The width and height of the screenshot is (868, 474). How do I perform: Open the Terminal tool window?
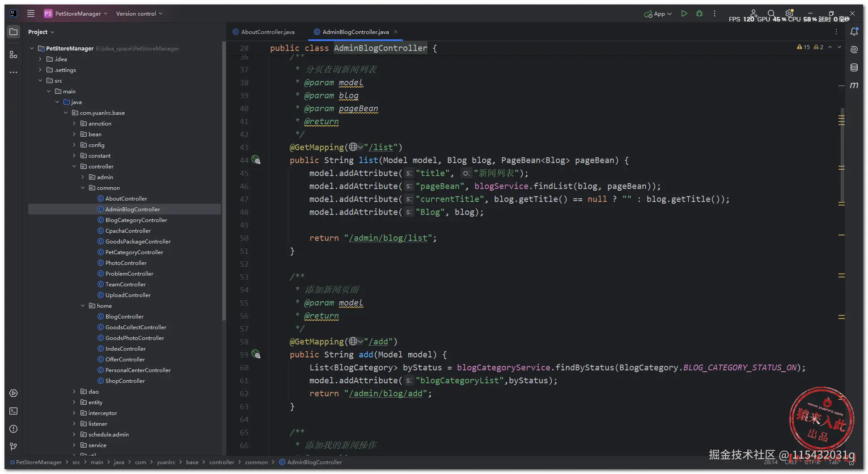[13, 411]
